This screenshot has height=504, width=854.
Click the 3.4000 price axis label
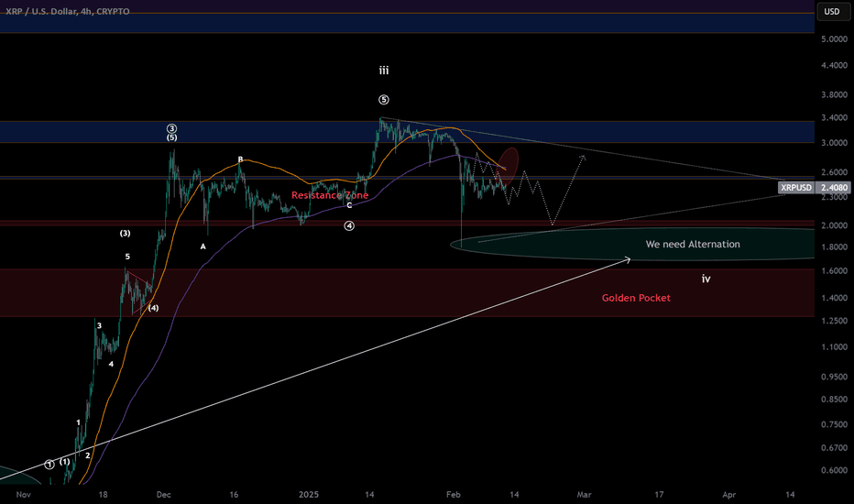[x=835, y=117]
